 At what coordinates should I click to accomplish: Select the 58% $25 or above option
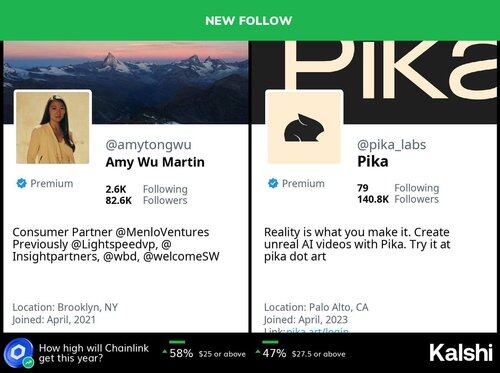point(204,353)
